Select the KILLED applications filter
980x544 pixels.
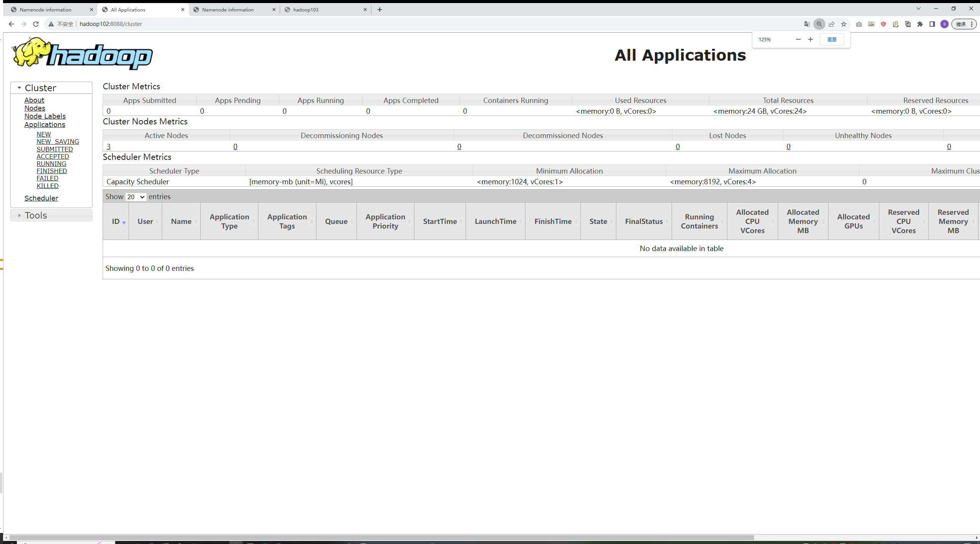tap(47, 185)
